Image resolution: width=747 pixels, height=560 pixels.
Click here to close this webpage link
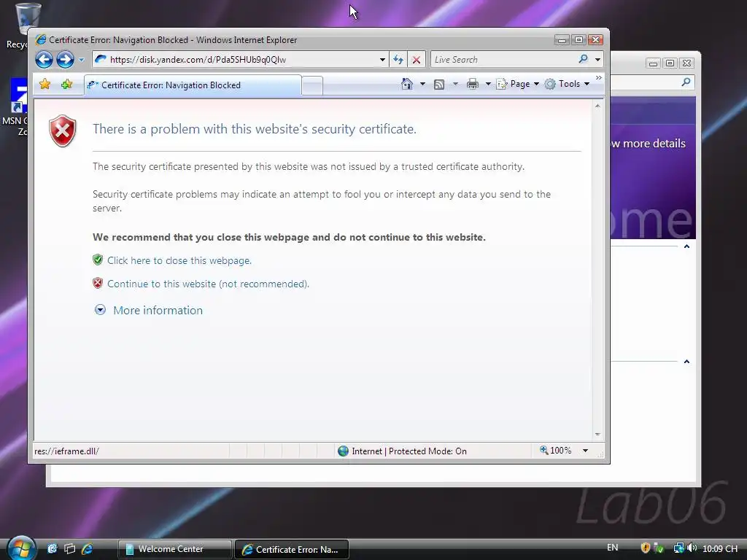click(x=179, y=260)
